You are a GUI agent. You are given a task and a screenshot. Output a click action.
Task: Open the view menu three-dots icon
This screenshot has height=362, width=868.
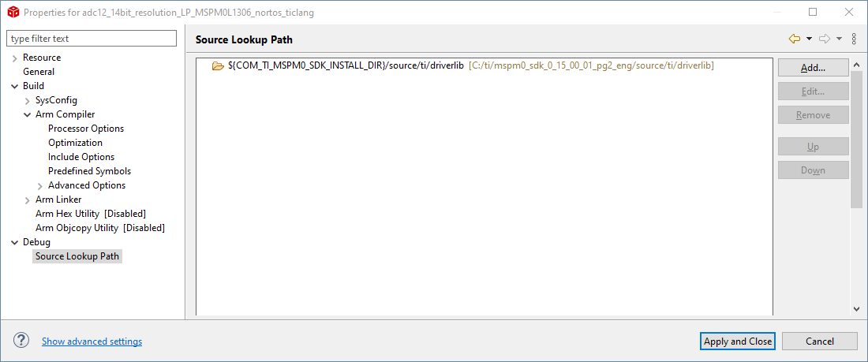pos(854,39)
